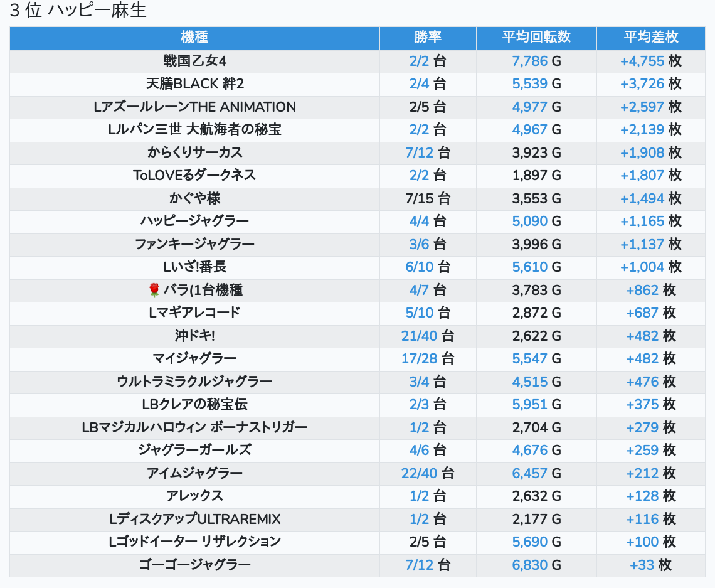Click the rose icon beside バラ
Screen dimensions: 715x588
coord(154,290)
